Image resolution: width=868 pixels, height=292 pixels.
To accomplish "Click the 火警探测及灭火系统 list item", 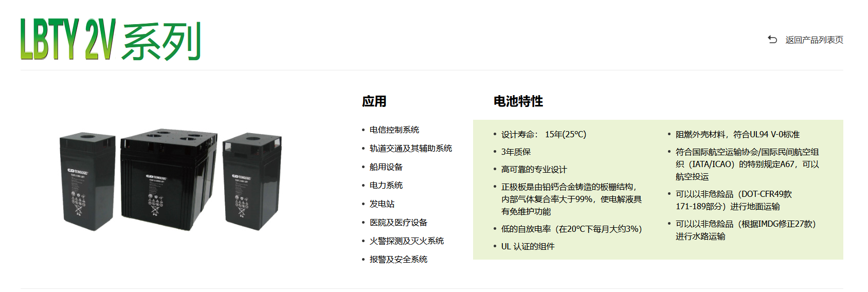I will point(407,241).
